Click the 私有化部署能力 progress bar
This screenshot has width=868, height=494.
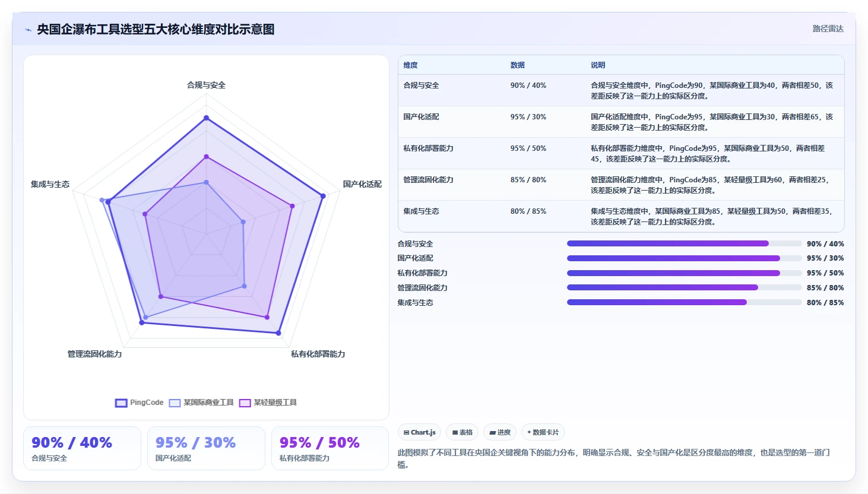pyautogui.click(x=684, y=273)
